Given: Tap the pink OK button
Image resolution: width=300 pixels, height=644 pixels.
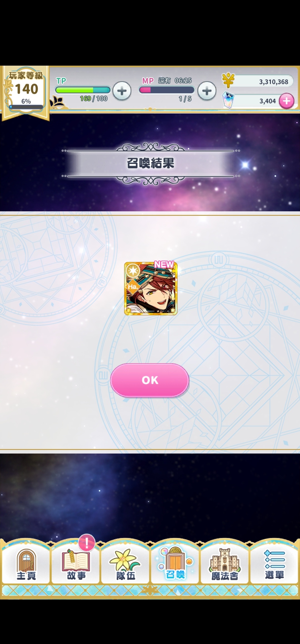Looking at the screenshot, I should click(x=150, y=380).
